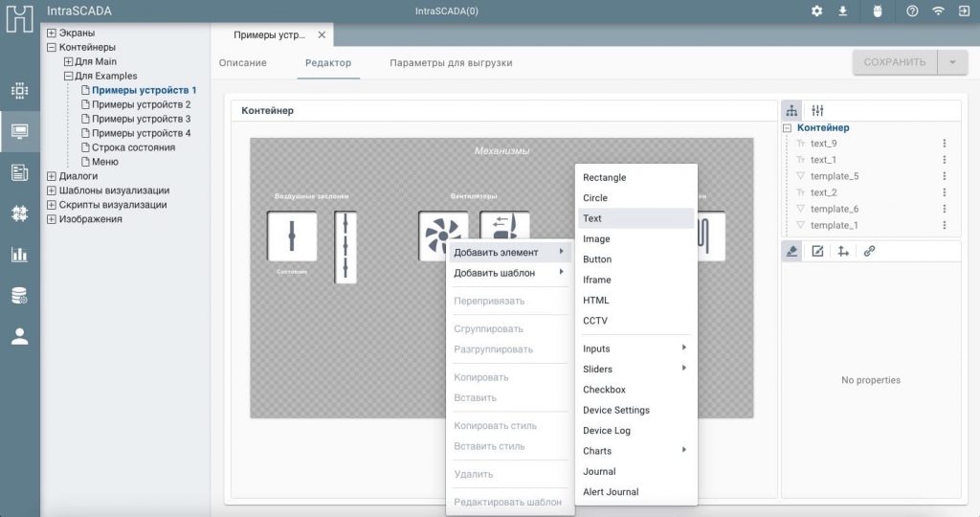Click the debug bug icon in header
Screen dimensions: 980x517
pyautogui.click(x=878, y=11)
